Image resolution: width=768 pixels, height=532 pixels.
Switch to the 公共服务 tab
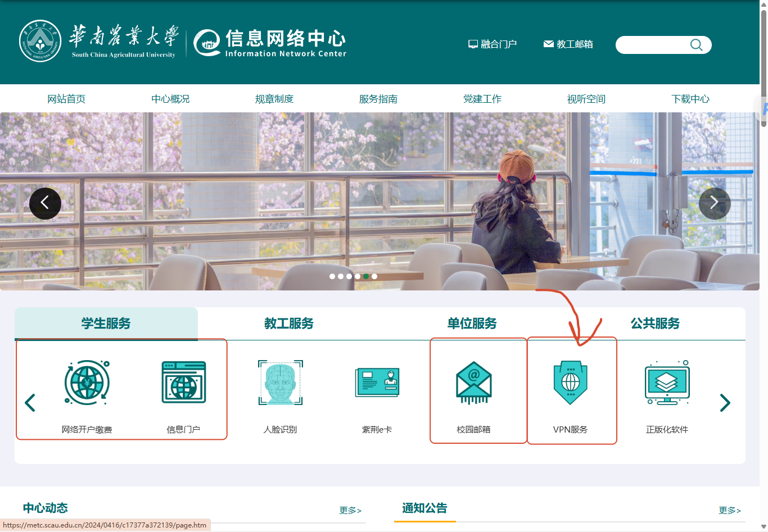point(655,324)
